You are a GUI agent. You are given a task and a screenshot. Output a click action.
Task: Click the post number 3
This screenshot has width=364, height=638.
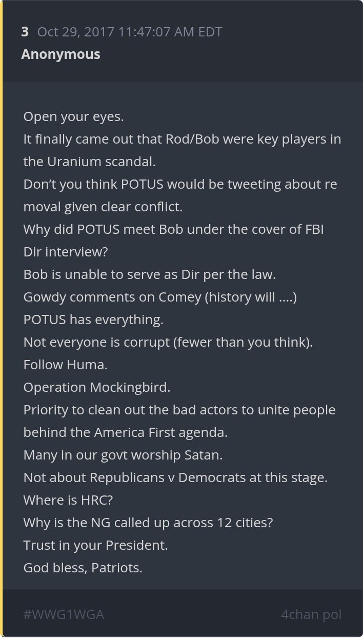[25, 32]
